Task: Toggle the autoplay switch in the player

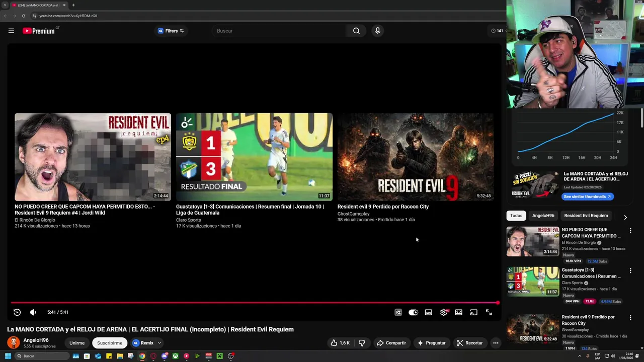Action: coord(413,312)
